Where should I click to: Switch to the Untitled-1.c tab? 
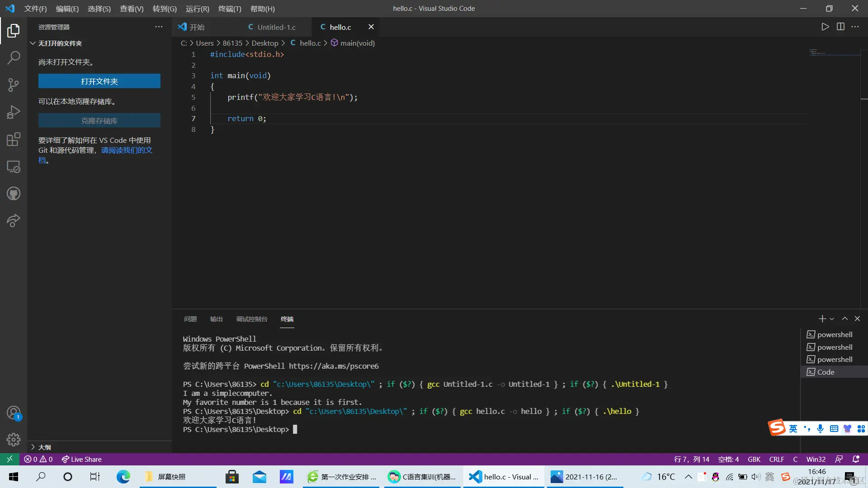[x=276, y=27]
